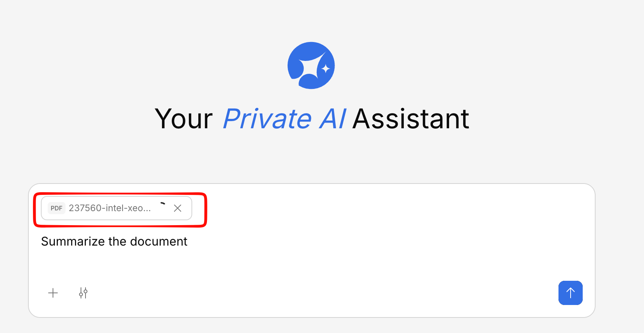The image size is (644, 333).
Task: Open the sliders settings icon
Action: tap(83, 293)
